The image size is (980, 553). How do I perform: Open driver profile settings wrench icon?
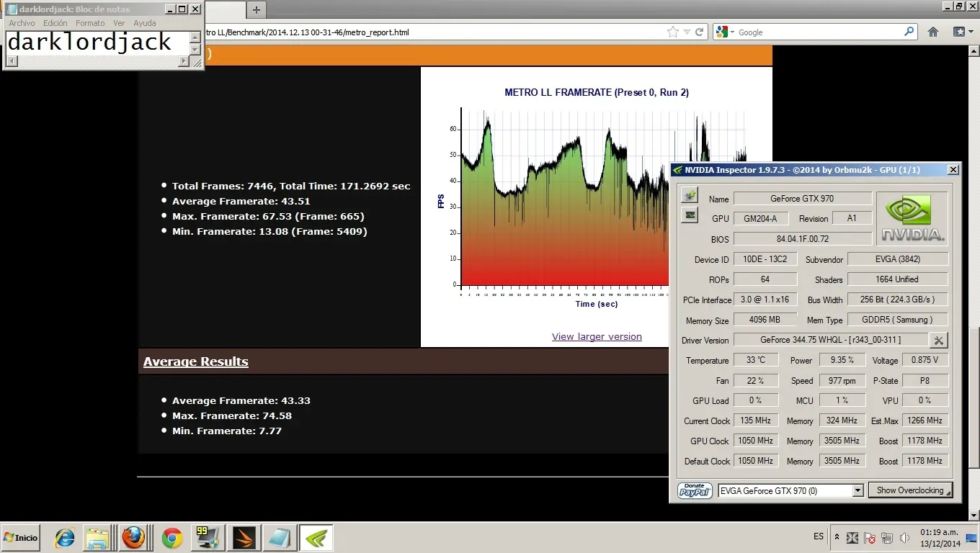click(x=938, y=340)
